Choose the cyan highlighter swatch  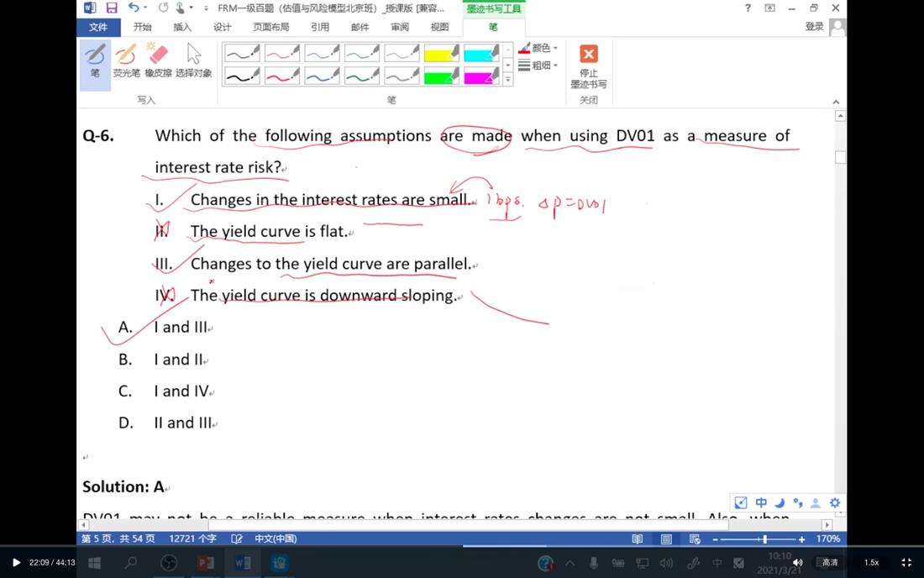coord(481,53)
